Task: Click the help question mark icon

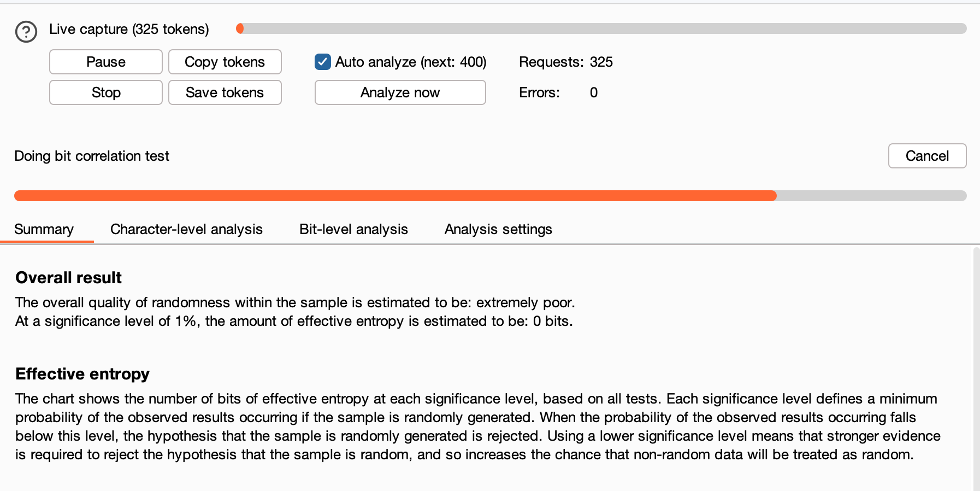Action: click(x=26, y=32)
